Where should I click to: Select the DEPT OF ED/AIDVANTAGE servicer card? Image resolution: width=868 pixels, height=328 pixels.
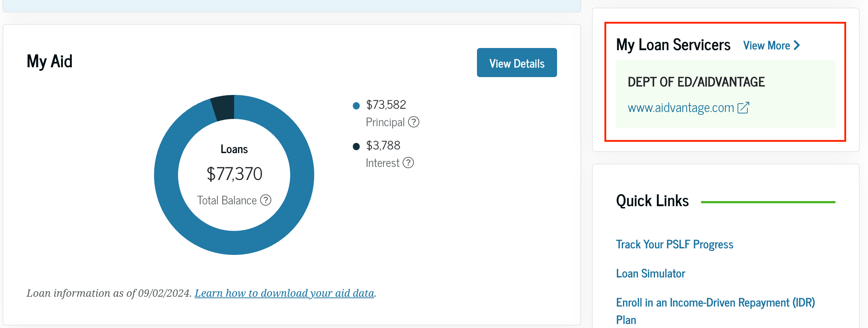(x=725, y=95)
